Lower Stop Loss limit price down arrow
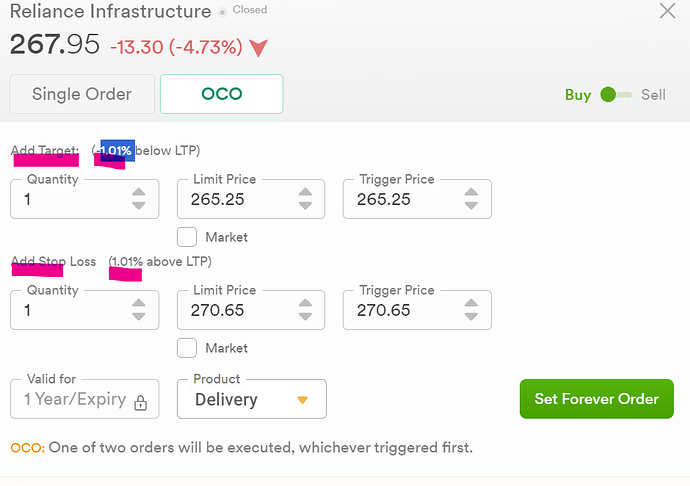The width and height of the screenshot is (690, 486). point(305,316)
